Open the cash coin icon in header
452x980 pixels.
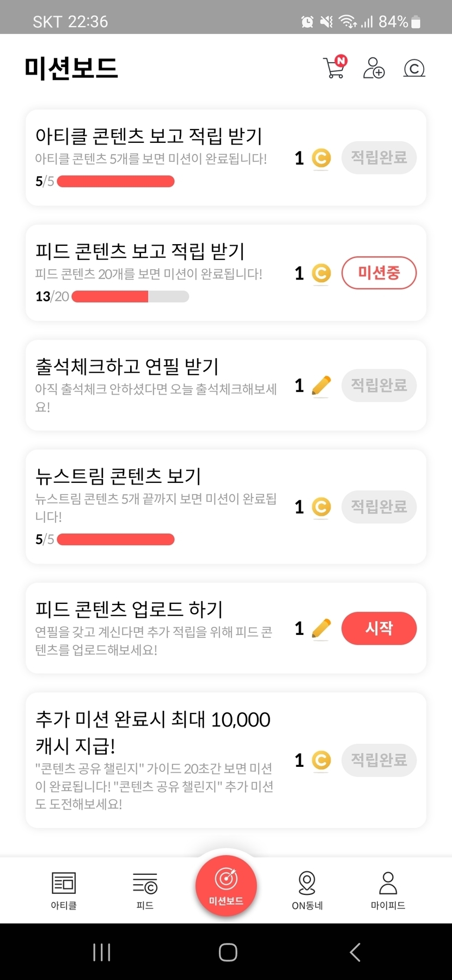click(x=414, y=68)
